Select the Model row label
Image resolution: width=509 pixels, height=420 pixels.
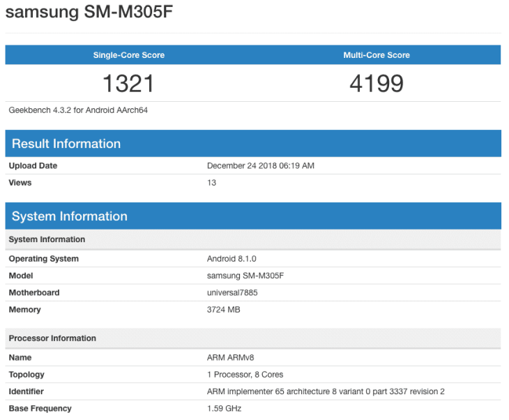tap(21, 276)
